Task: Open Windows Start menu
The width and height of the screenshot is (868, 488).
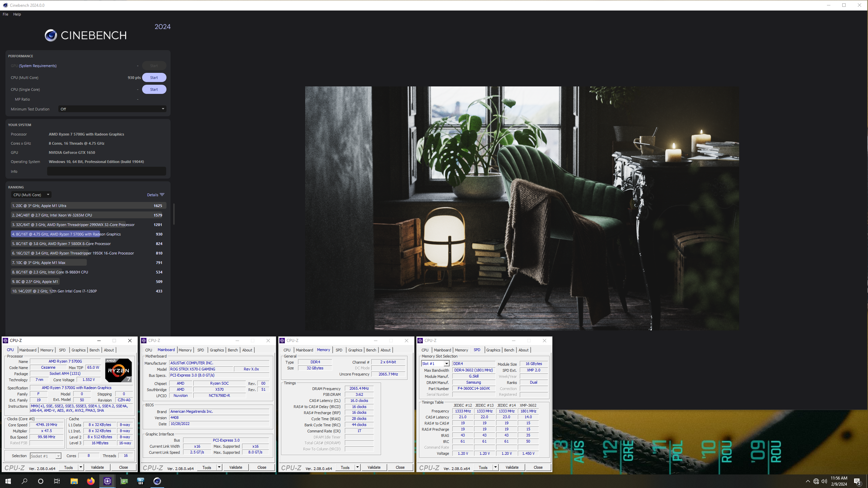Action: [8, 481]
